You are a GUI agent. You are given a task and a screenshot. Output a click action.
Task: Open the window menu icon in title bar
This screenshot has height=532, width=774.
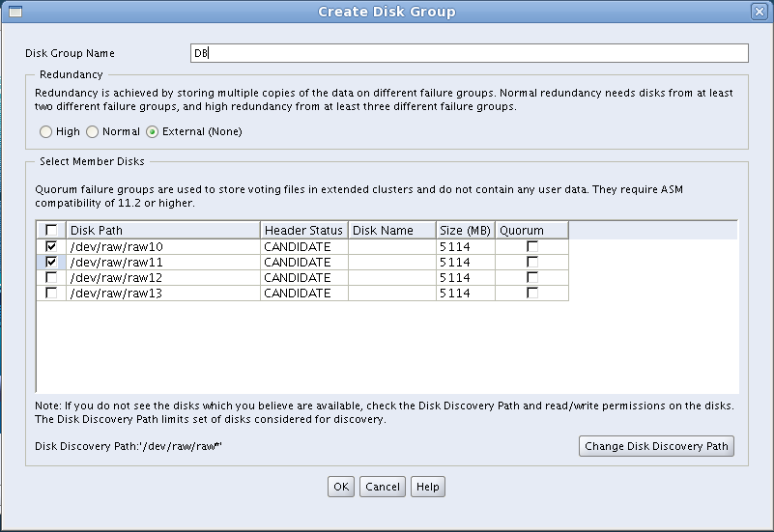click(15, 12)
